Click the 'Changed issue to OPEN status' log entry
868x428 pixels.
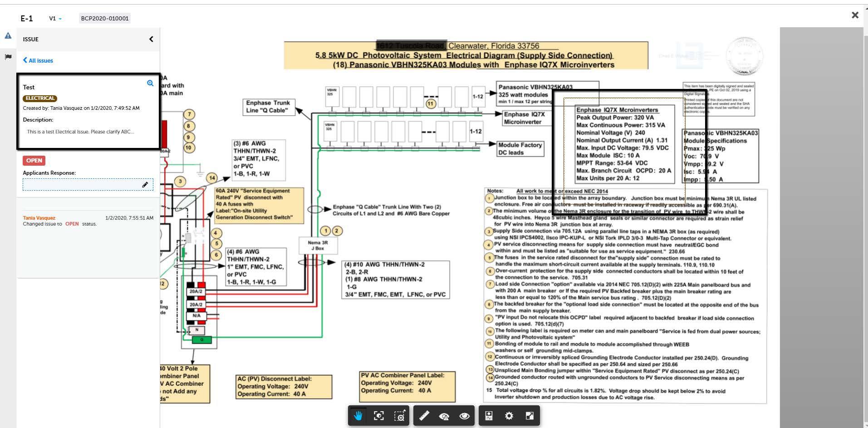pyautogui.click(x=60, y=224)
